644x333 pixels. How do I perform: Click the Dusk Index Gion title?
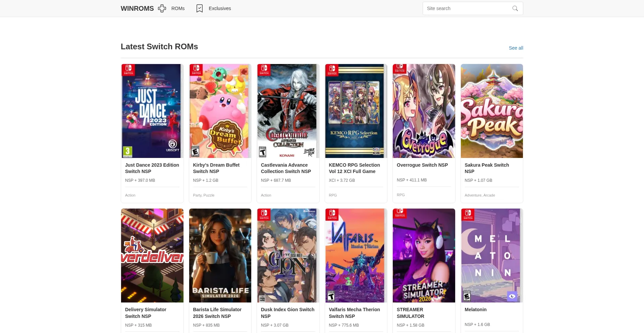288,313
